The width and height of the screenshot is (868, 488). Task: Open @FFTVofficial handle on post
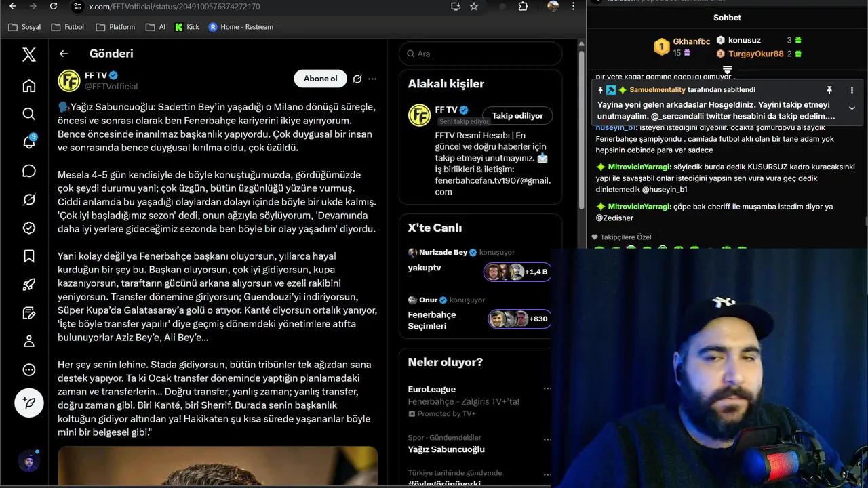pyautogui.click(x=111, y=87)
